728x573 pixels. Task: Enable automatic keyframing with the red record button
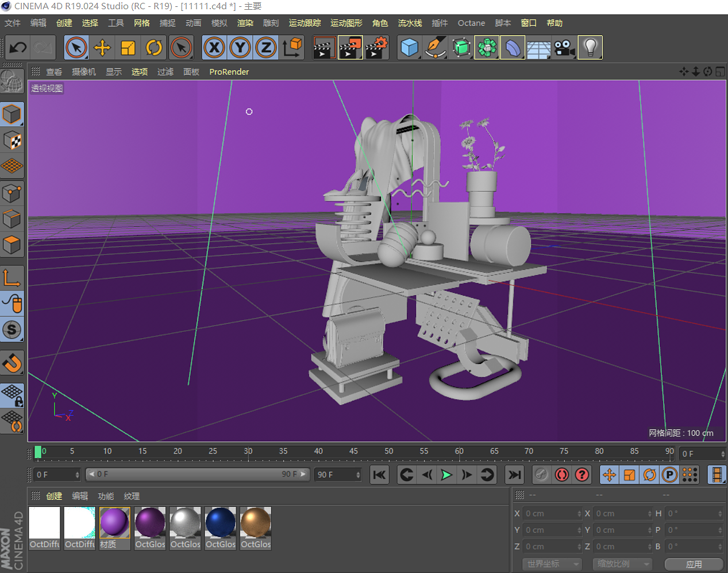[561, 475]
